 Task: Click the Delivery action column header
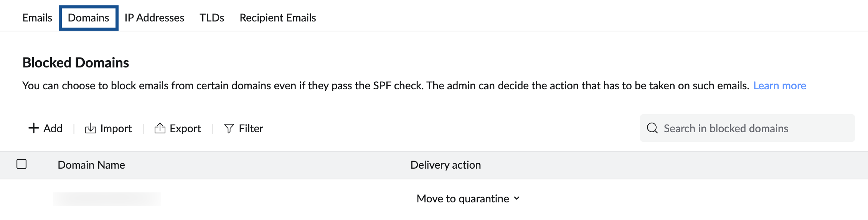pos(446,165)
